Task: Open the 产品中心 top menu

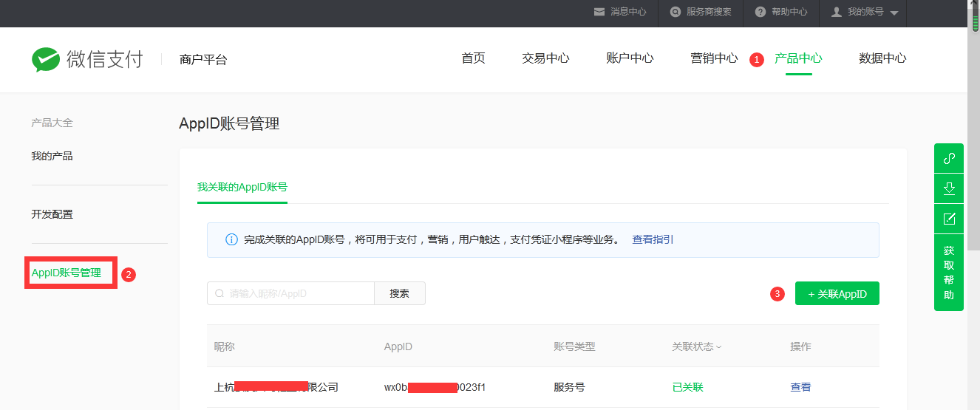Action: 798,58
